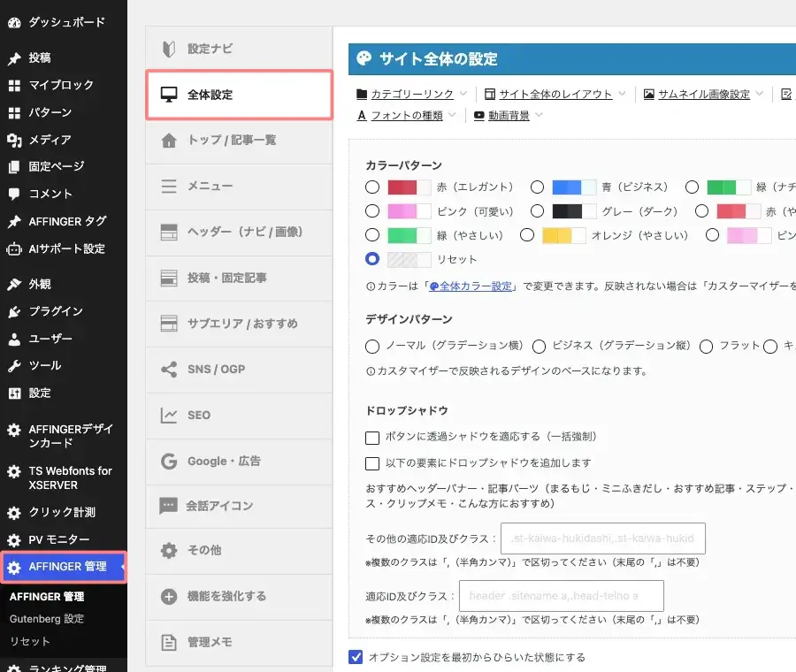Select the ピンク（可愛い） color pattern radio
The height and width of the screenshot is (672, 796).
point(372,210)
